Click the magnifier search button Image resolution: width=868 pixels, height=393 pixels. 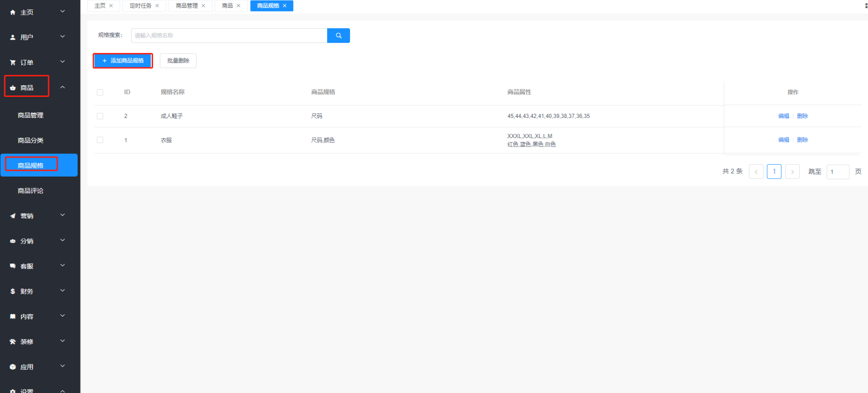(338, 35)
